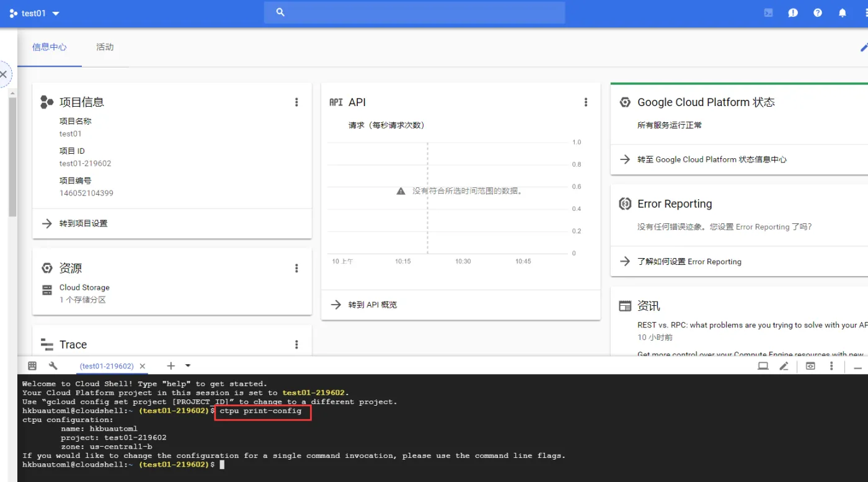
Task: Close the (test01-219602) Cloud Shell tab
Action: 142,367
